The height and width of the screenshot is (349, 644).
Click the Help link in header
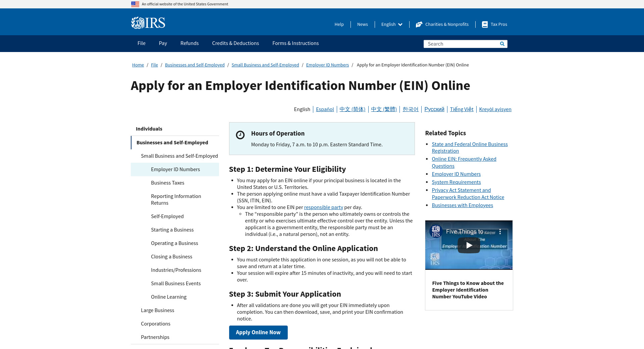[339, 24]
